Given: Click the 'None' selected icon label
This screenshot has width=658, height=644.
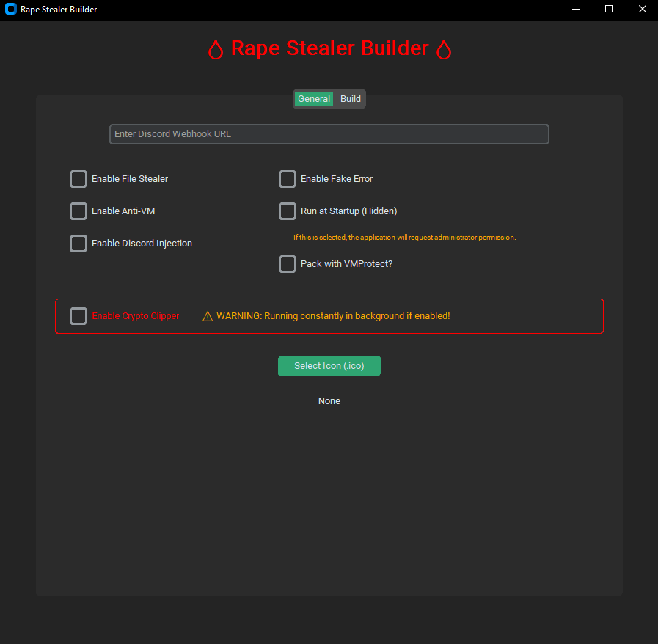Looking at the screenshot, I should click(x=329, y=401).
